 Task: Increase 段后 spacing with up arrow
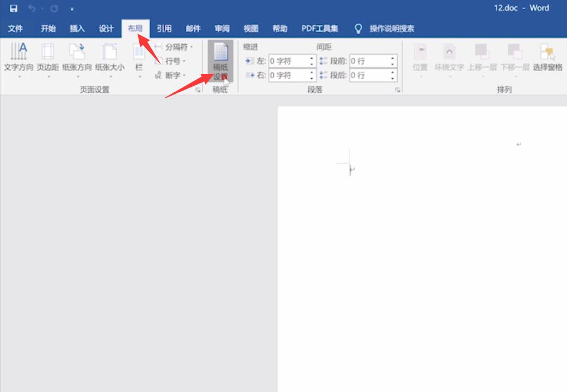pyautogui.click(x=392, y=72)
